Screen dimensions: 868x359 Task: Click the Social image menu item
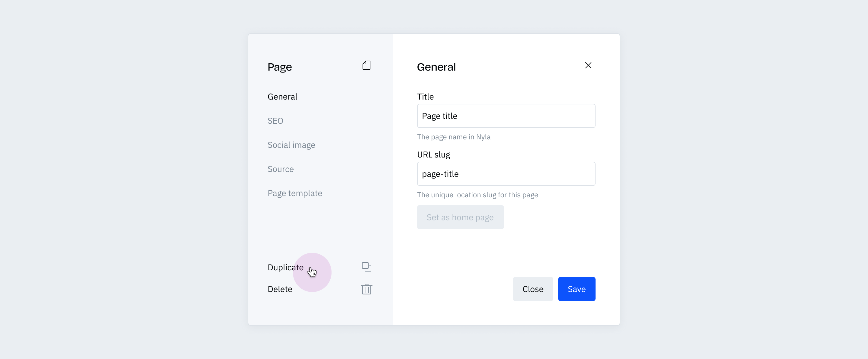[292, 145]
